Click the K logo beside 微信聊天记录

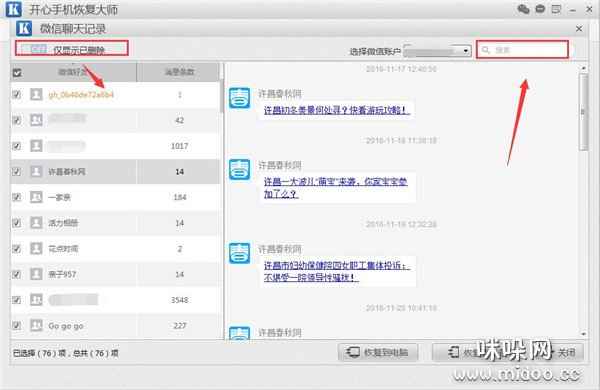tap(24, 29)
